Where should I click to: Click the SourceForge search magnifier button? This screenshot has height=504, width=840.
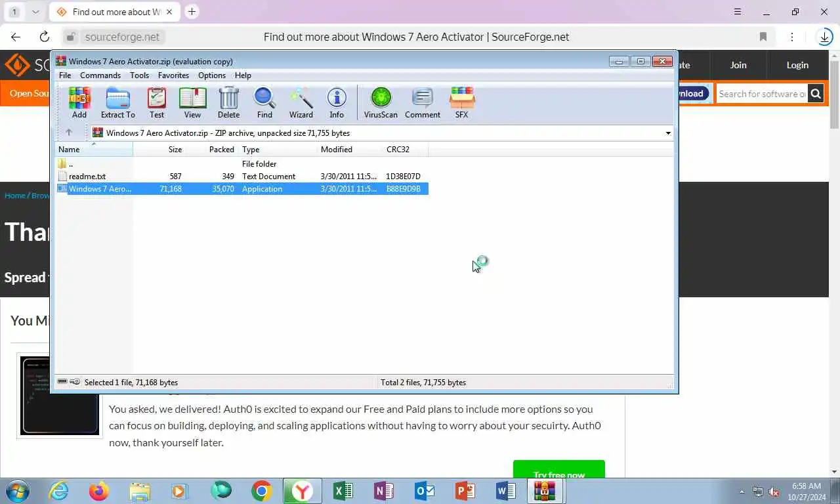coord(816,94)
